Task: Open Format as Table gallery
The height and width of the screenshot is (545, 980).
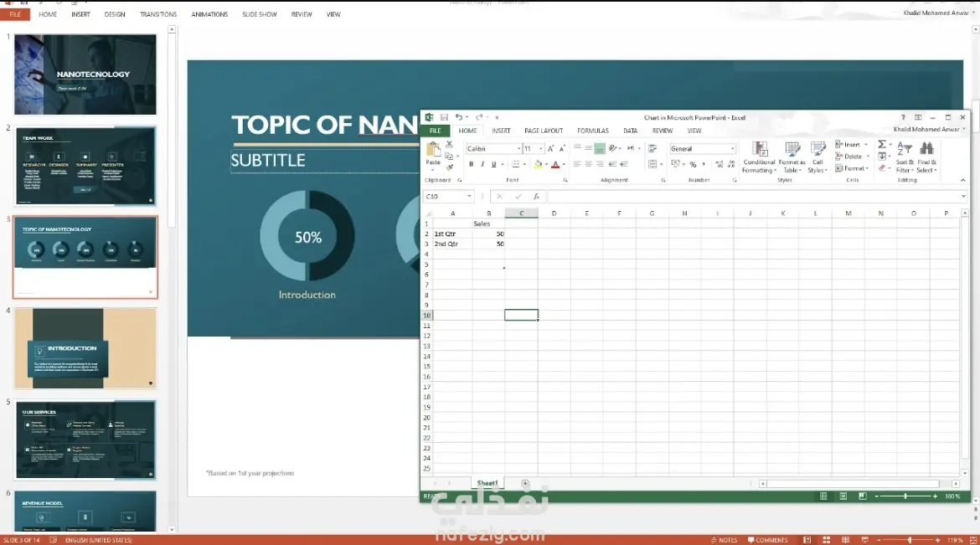Action: point(792,157)
